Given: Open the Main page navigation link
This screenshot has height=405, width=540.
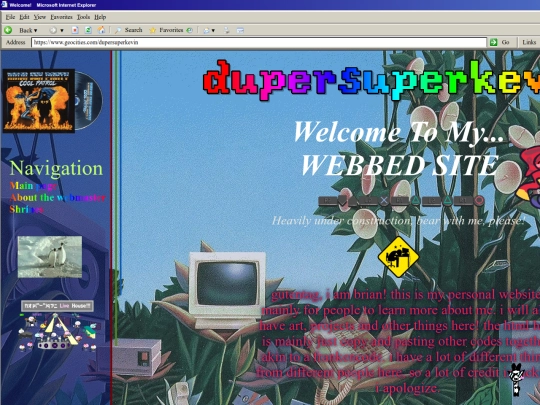Looking at the screenshot, I should pyautogui.click(x=33, y=186).
